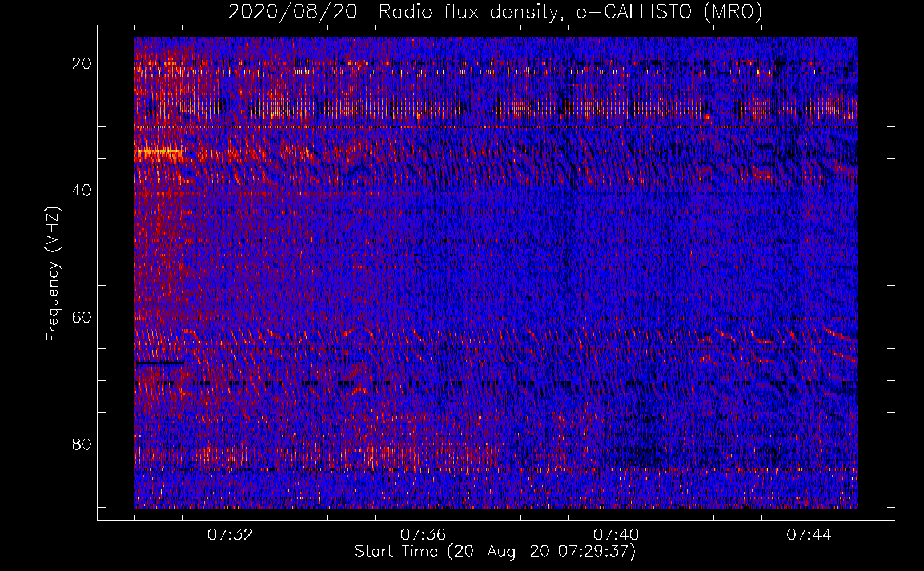This screenshot has height=571, width=924.
Task: Click the plot title "2020/08/20 Radio flux density, e-CALLISTO (MRO)"
Action: tap(495, 11)
